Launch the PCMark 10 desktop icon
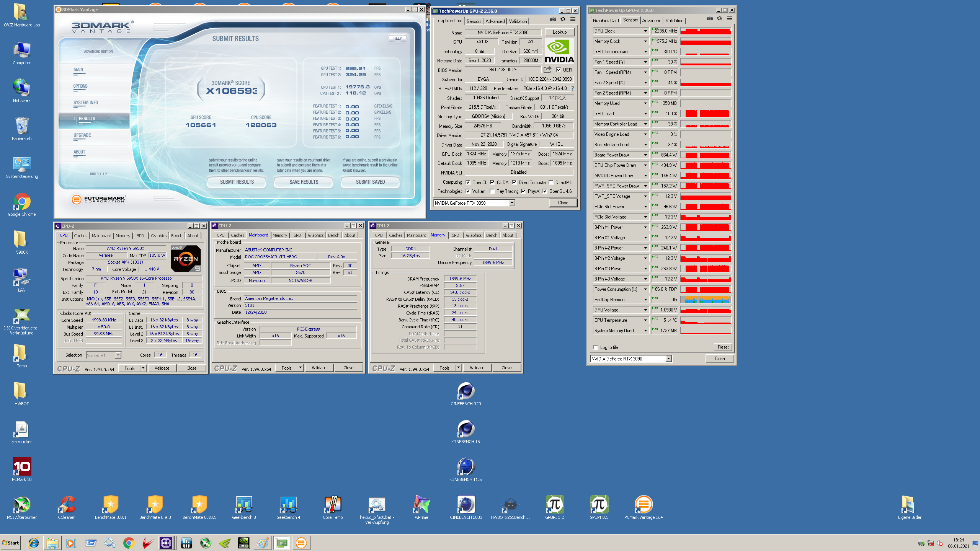The width and height of the screenshot is (980, 551). click(21, 469)
